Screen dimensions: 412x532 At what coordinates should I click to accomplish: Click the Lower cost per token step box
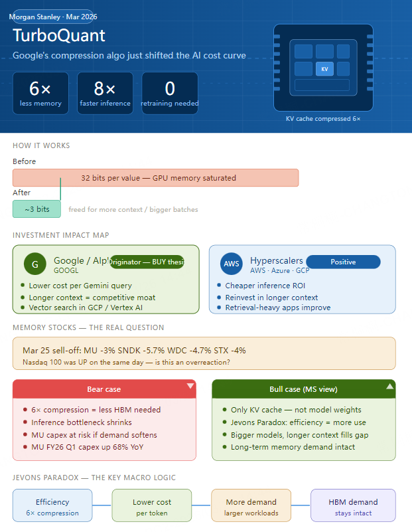(152, 505)
